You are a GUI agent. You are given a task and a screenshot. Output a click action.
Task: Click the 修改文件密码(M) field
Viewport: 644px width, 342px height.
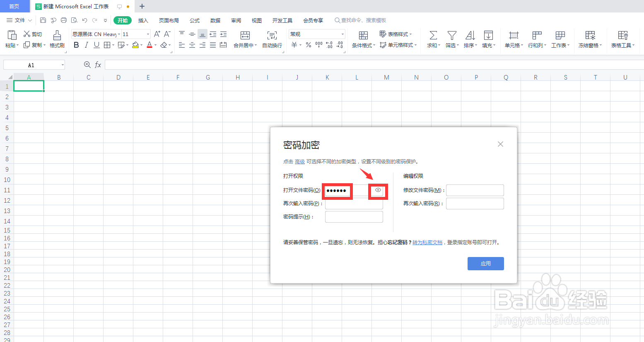(x=475, y=190)
